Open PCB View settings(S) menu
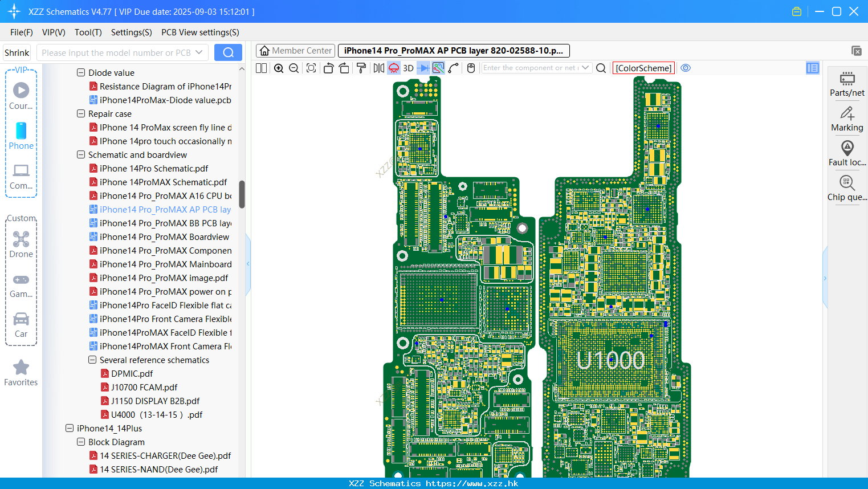Image resolution: width=868 pixels, height=489 pixels. tap(200, 32)
